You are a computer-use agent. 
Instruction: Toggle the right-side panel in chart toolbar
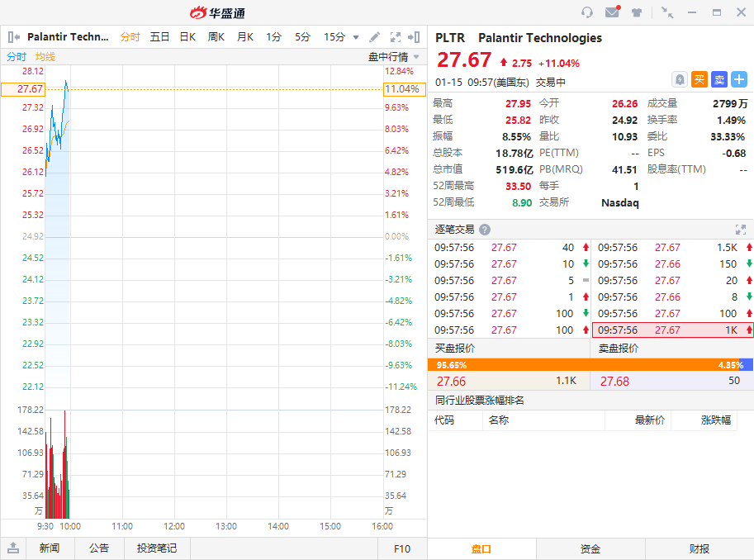coord(415,37)
